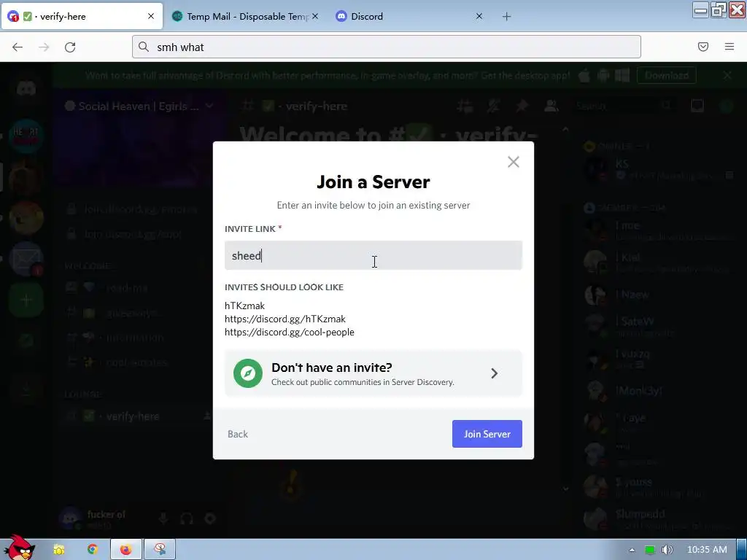Open Chrome from the taskbar
This screenshot has width=747, height=560.
(93, 550)
